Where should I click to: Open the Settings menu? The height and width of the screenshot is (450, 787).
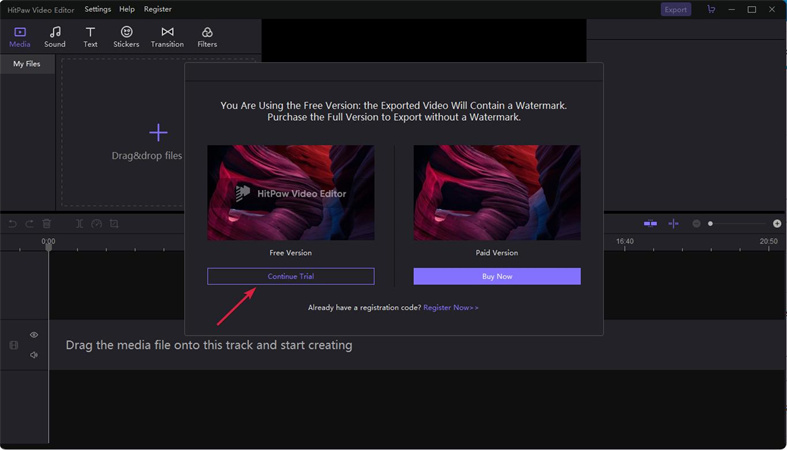point(98,9)
